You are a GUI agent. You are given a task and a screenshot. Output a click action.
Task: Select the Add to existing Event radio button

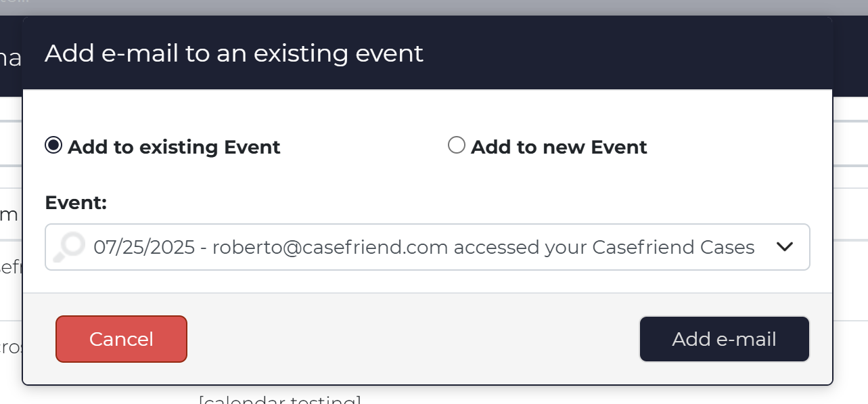click(x=53, y=145)
